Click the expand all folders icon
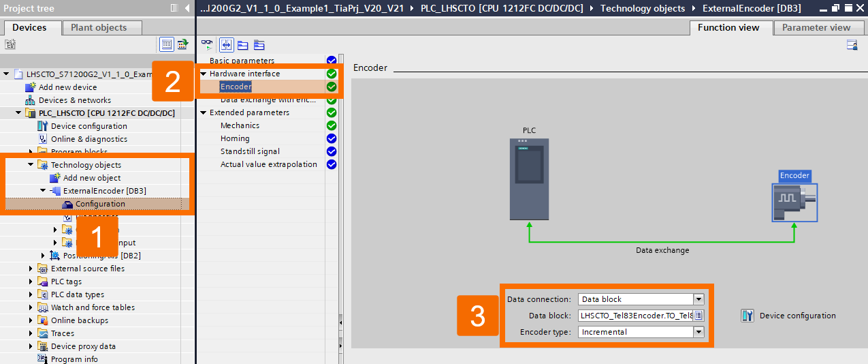 click(259, 45)
